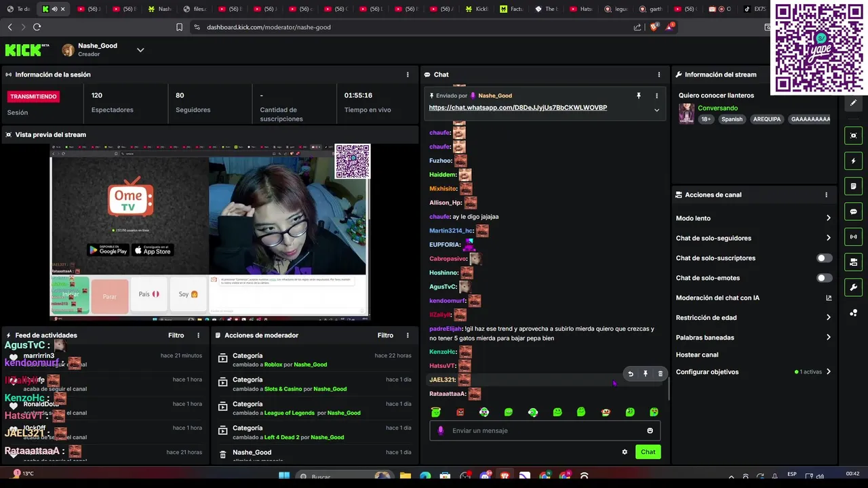Click the three-dots cluster icon in right sidebar
This screenshot has height=488, width=868.
[853, 312]
